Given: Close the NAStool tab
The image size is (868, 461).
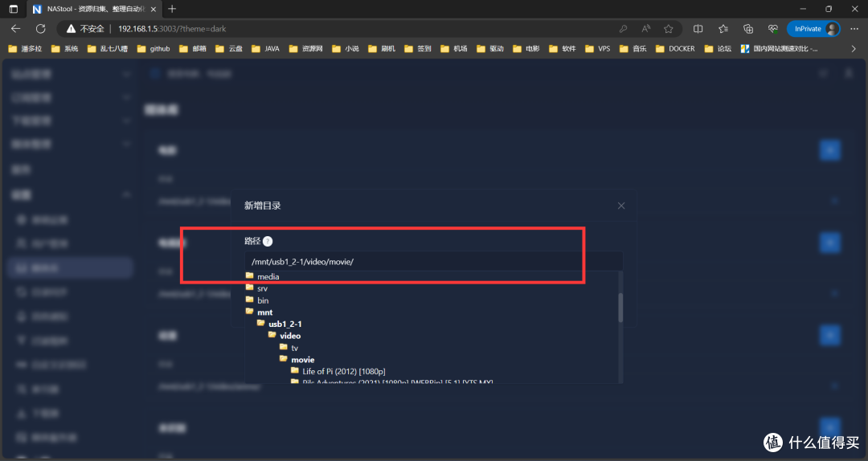Looking at the screenshot, I should (x=154, y=9).
